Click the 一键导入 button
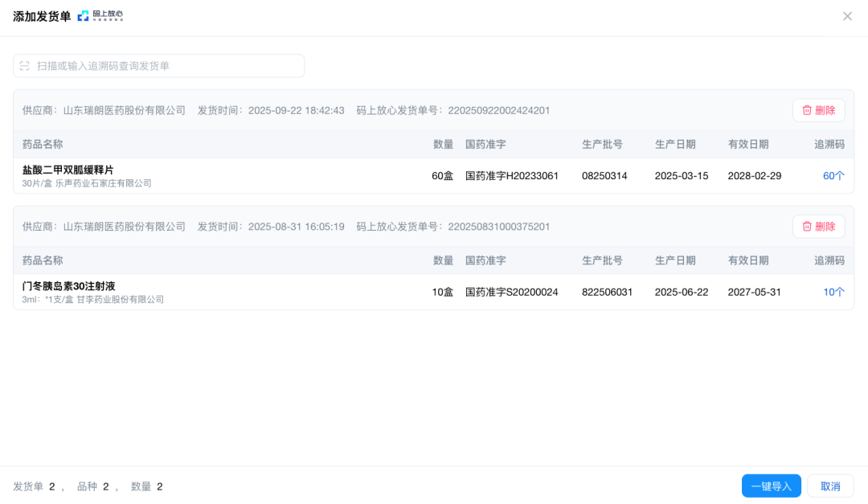 click(771, 486)
